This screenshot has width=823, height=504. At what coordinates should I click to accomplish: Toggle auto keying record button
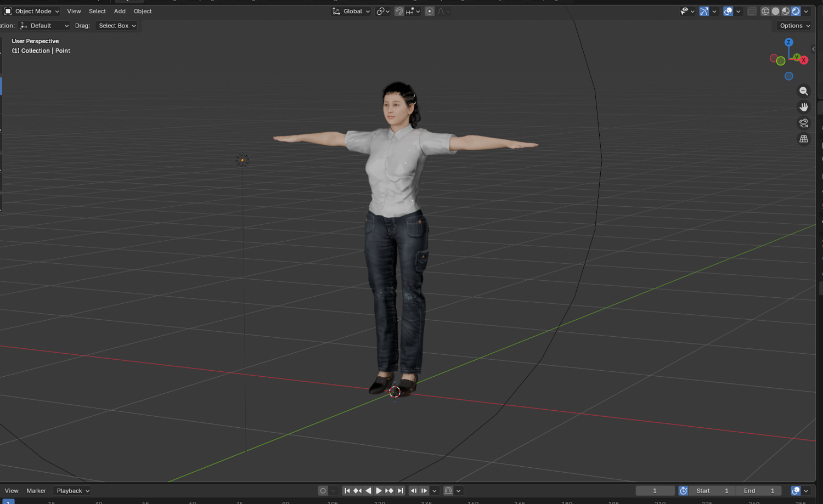(x=323, y=491)
